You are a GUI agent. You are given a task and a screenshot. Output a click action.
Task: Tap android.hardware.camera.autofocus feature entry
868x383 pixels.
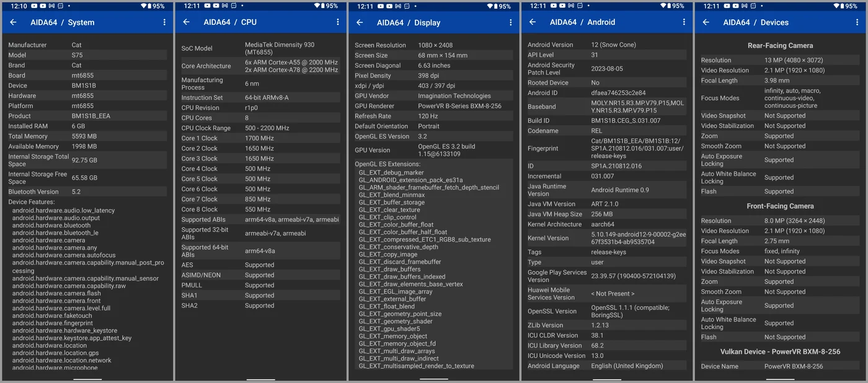[64, 255]
